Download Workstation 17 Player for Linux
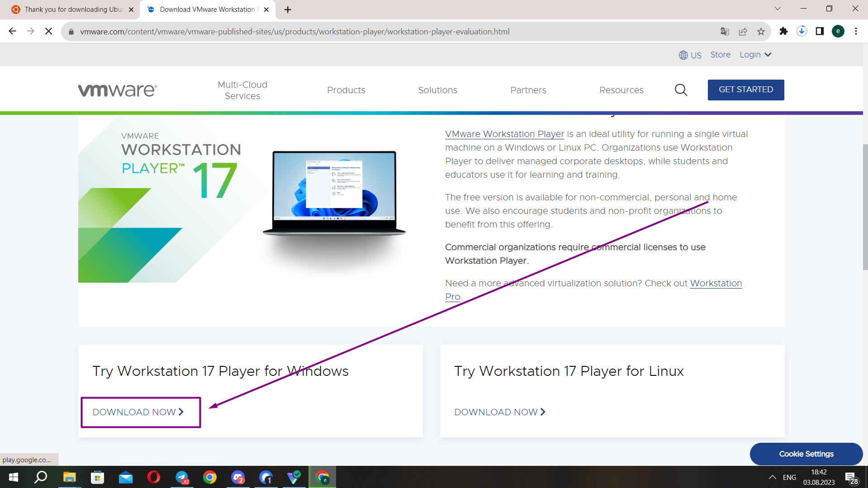 500,412
